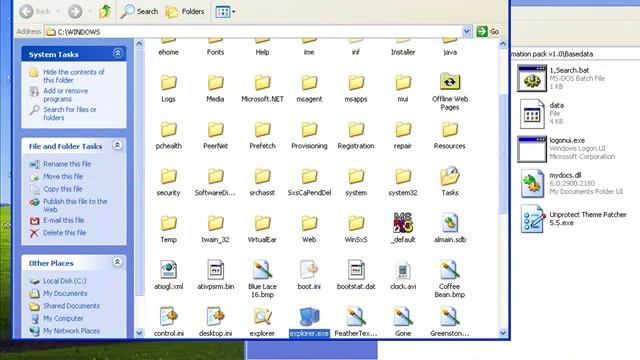
Task: Select the boot.ini file
Action: 309,275
